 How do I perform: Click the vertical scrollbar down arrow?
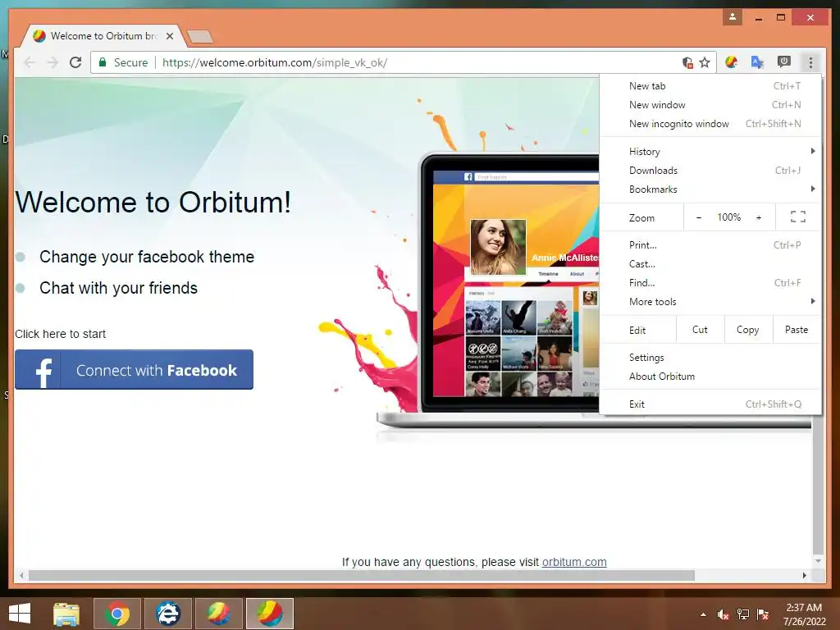[x=818, y=561]
